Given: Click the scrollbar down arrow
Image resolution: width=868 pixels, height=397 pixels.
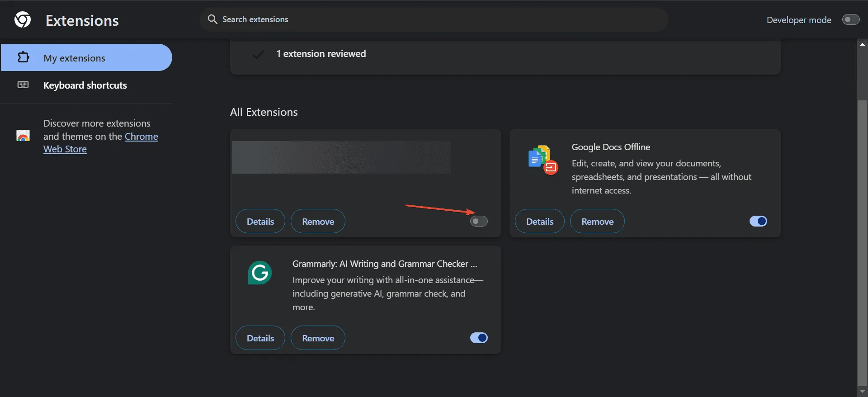Looking at the screenshot, I should pyautogui.click(x=862, y=392).
